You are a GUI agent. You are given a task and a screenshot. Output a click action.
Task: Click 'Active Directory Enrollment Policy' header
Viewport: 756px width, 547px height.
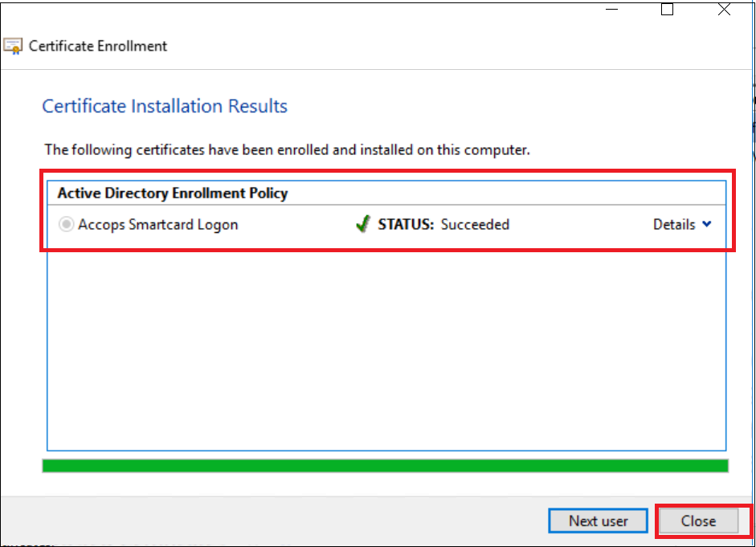click(x=173, y=193)
